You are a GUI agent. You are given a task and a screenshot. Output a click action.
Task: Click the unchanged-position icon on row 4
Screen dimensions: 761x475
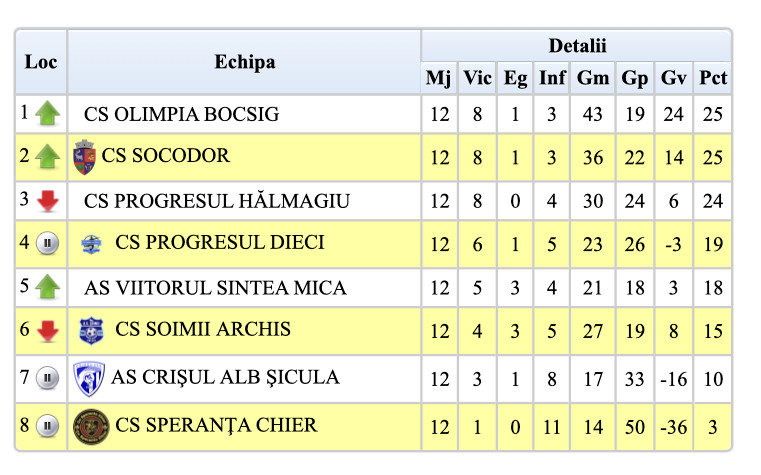click(47, 244)
